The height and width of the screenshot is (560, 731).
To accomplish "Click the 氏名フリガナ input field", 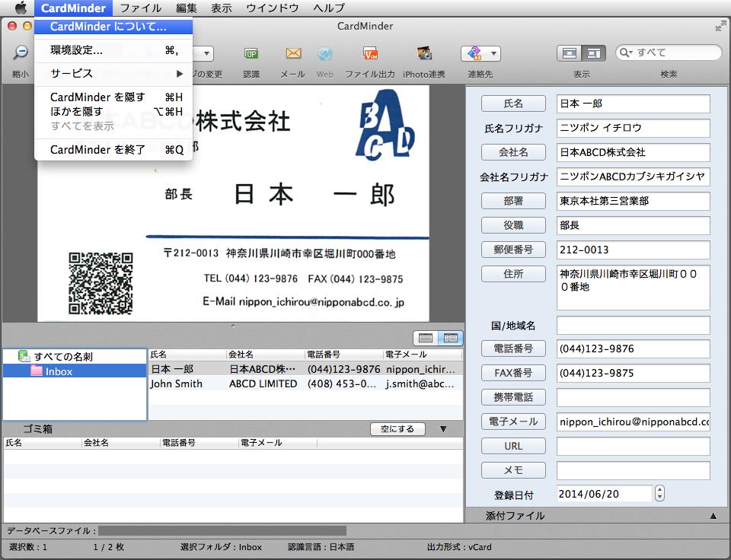I will click(x=633, y=128).
